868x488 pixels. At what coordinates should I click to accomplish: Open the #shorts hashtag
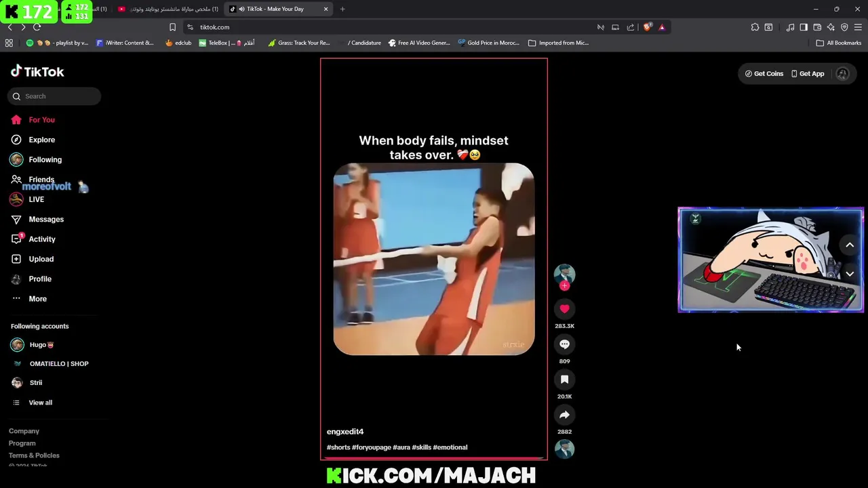pyautogui.click(x=338, y=447)
